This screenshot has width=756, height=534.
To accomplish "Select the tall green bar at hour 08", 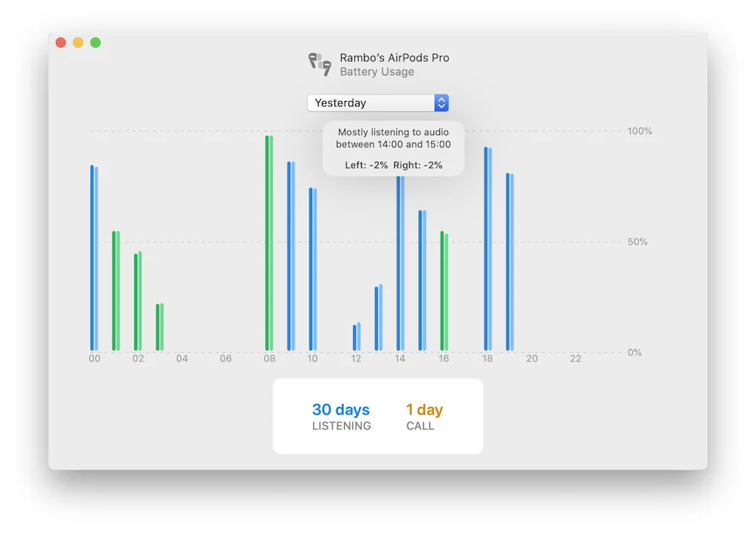I will [269, 243].
